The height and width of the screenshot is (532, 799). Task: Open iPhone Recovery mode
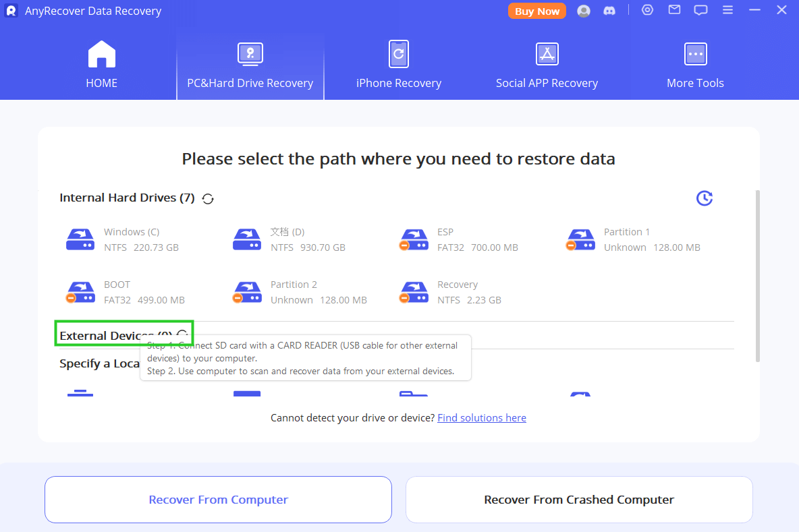pyautogui.click(x=398, y=64)
